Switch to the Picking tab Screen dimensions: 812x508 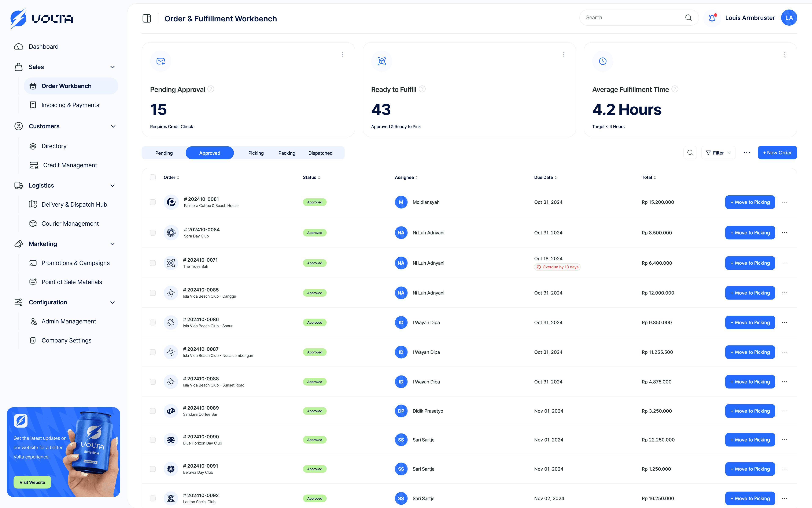[256, 153]
